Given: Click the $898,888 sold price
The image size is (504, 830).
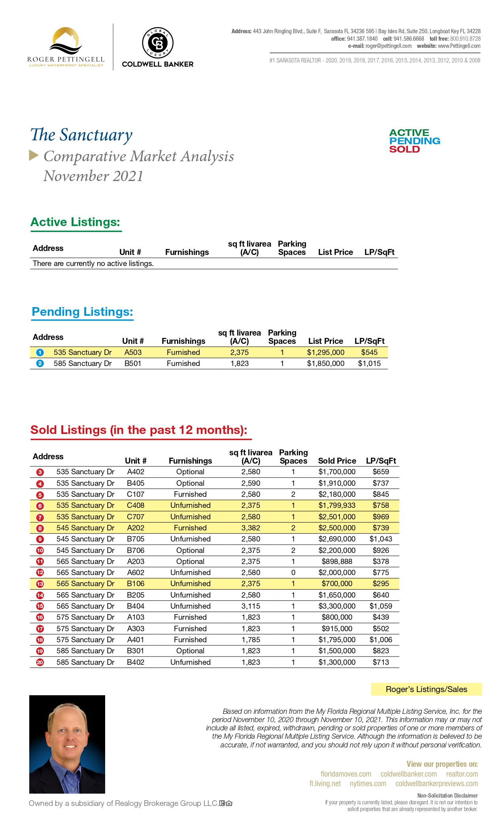Looking at the screenshot, I should coord(337,562).
